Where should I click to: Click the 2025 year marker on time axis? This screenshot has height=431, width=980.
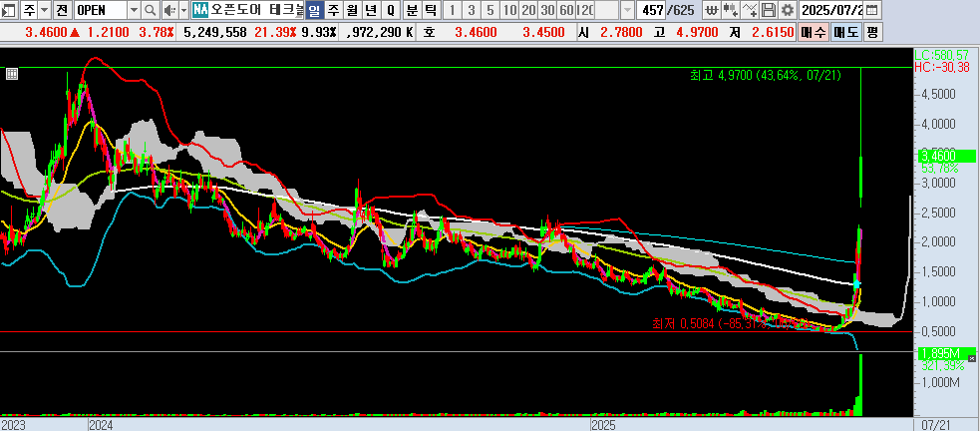click(x=604, y=425)
